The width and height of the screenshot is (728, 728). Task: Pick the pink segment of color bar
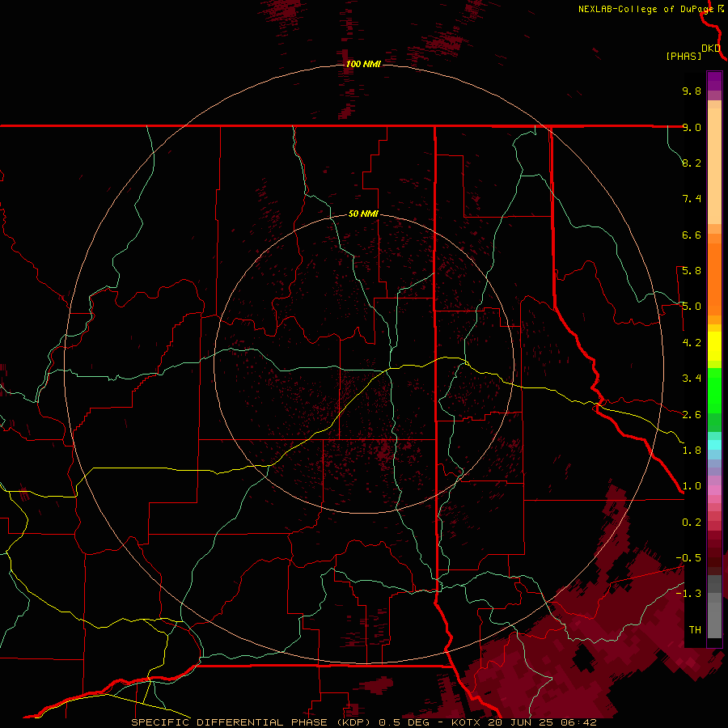point(714,490)
